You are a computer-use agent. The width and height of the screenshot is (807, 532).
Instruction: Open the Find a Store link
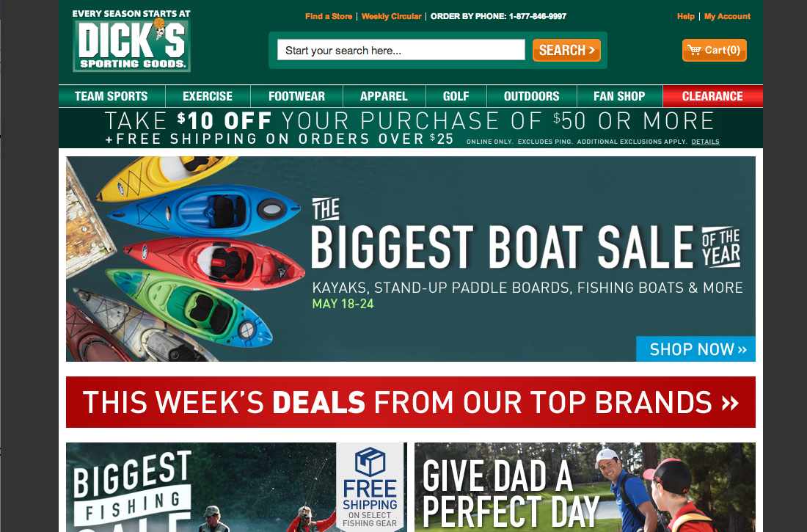pos(329,16)
